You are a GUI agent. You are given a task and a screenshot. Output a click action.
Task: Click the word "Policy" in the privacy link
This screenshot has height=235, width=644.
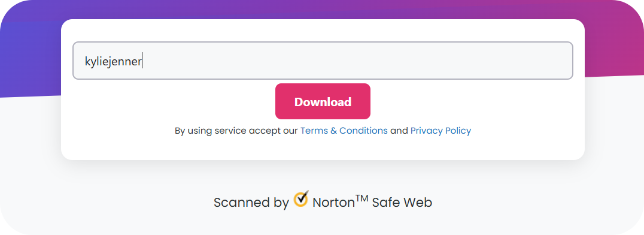[458, 131]
